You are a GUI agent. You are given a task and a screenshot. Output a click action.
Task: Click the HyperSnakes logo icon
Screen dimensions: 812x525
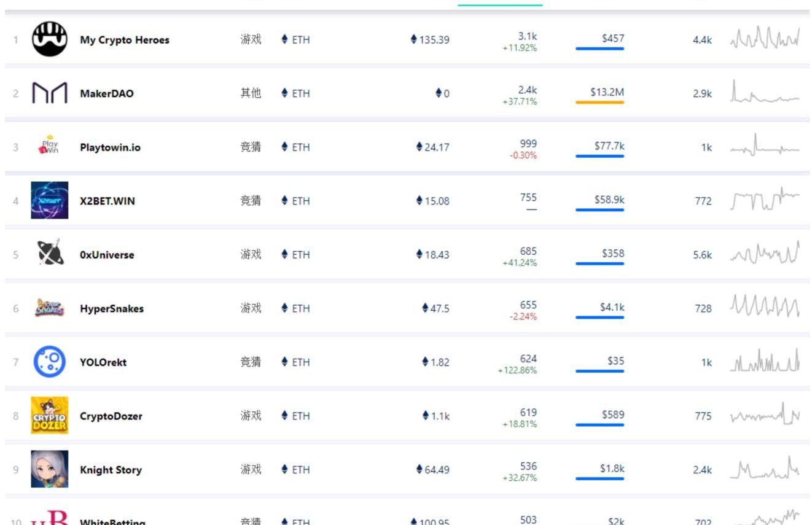pos(49,308)
